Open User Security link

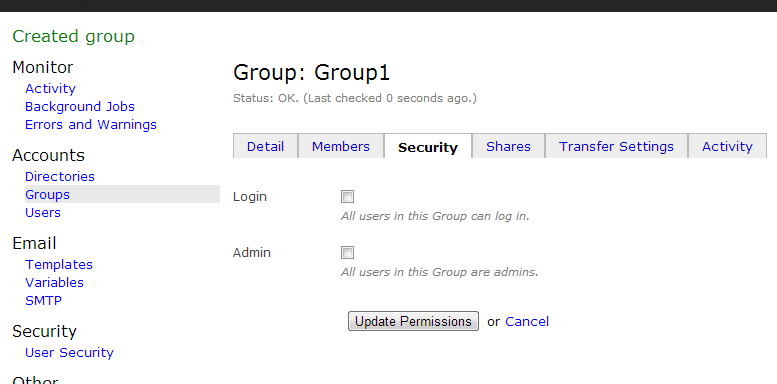pos(69,352)
